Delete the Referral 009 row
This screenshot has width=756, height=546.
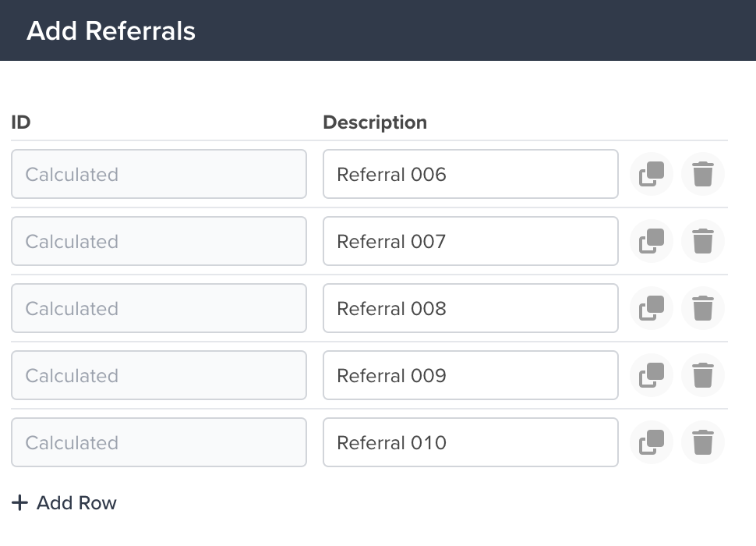(x=702, y=375)
